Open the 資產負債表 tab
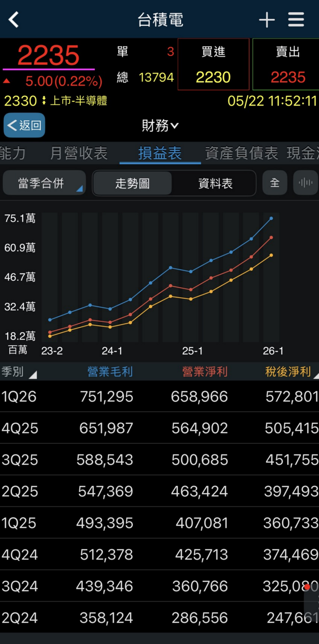This screenshot has height=644, width=319. click(241, 153)
